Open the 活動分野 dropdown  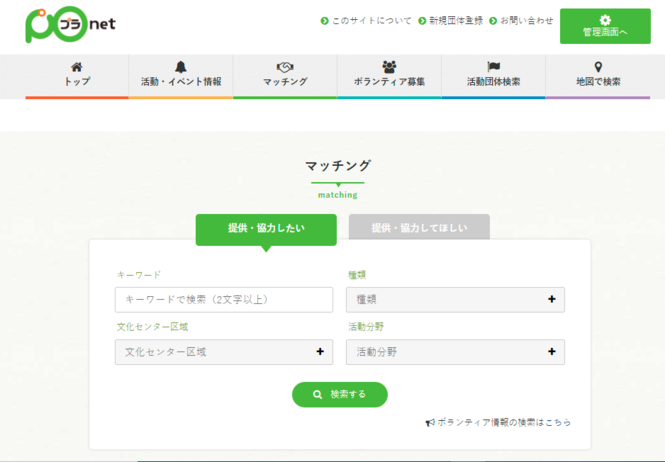tap(455, 352)
